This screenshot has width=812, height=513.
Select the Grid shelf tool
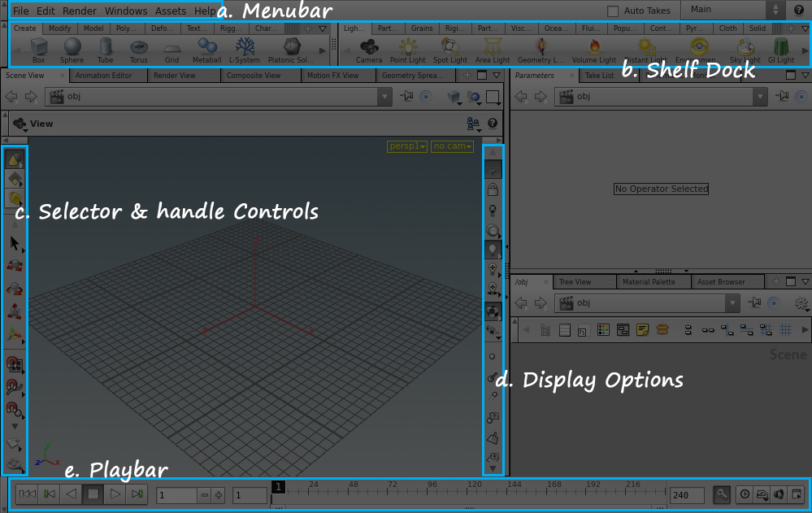172,50
